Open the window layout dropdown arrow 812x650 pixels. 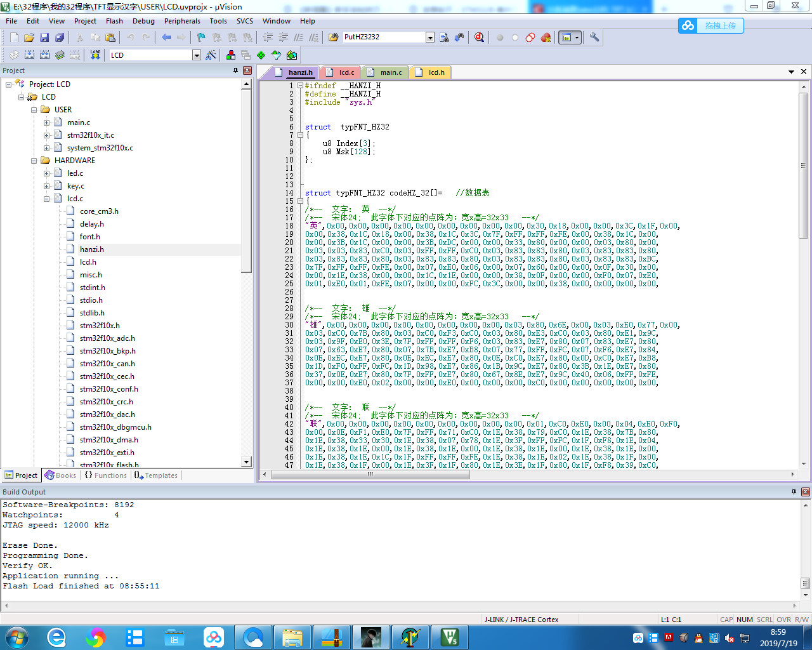tap(577, 37)
